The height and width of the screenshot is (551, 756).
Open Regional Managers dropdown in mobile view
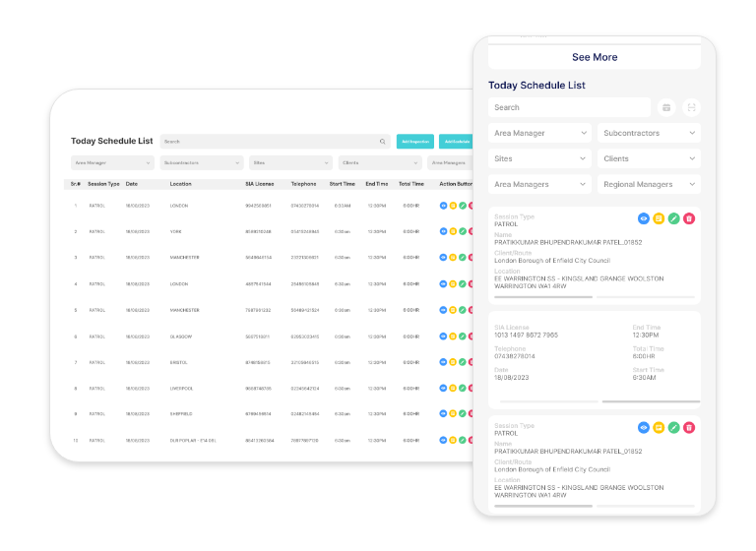click(649, 184)
